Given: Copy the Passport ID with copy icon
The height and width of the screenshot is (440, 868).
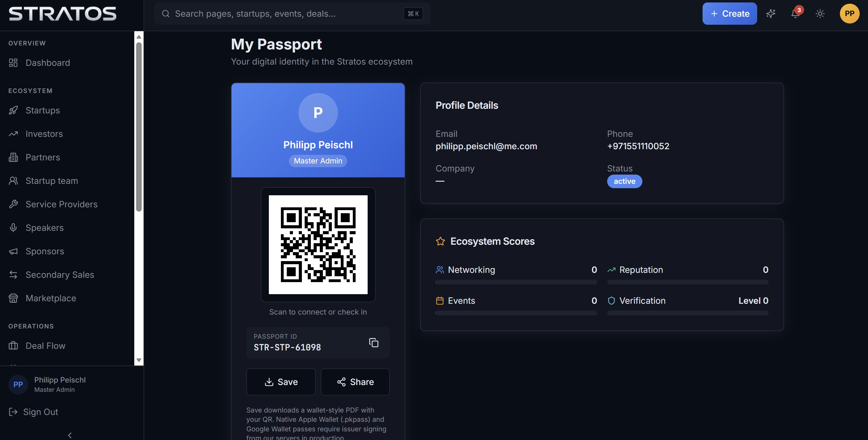Looking at the screenshot, I should point(374,342).
